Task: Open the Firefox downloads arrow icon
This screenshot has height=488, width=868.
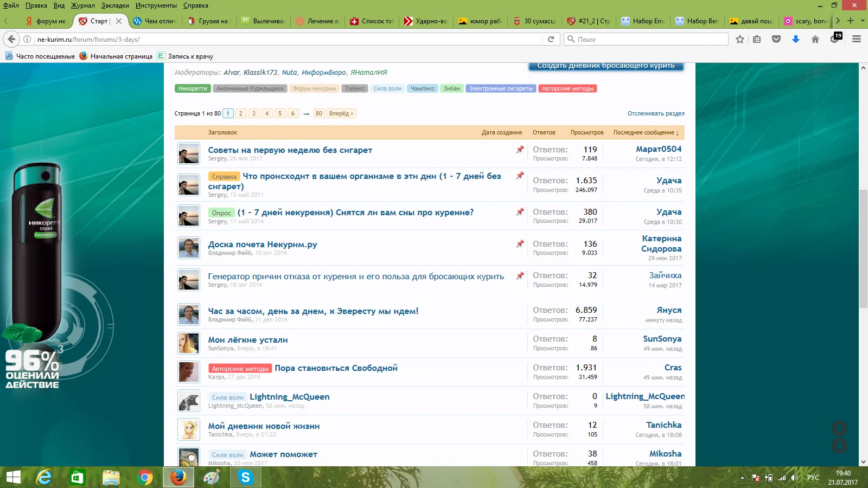Action: [x=795, y=39]
